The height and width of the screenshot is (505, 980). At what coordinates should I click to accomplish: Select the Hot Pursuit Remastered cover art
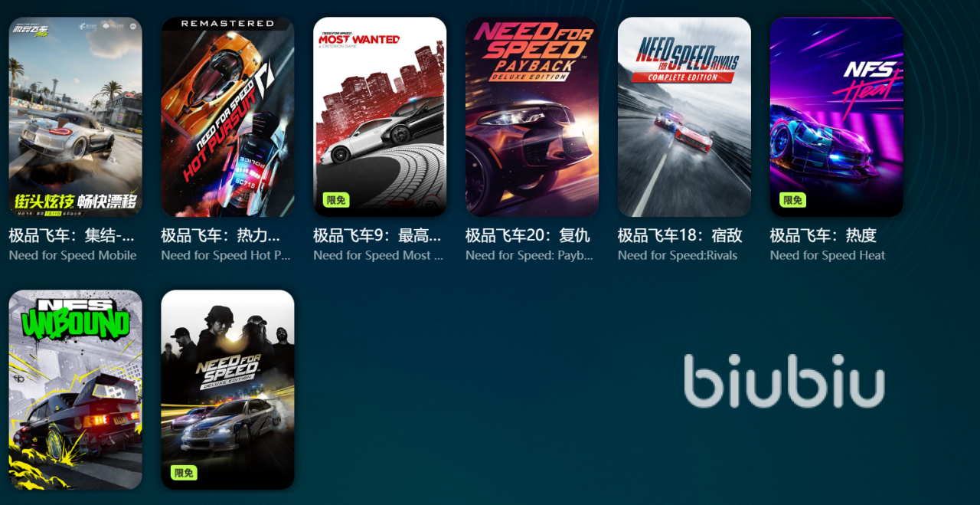(227, 116)
